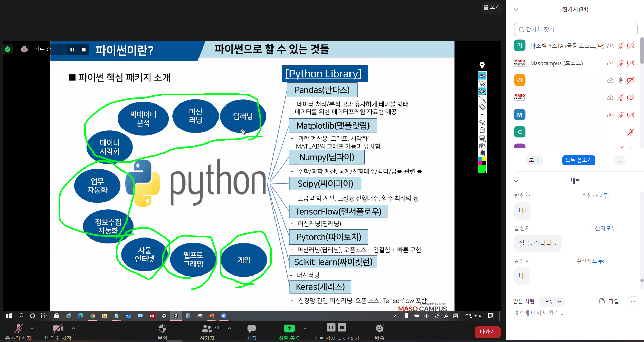Viewport: 644px width, 342px height.
Task: Take a screenshot with the camera icon
Action: (482, 146)
